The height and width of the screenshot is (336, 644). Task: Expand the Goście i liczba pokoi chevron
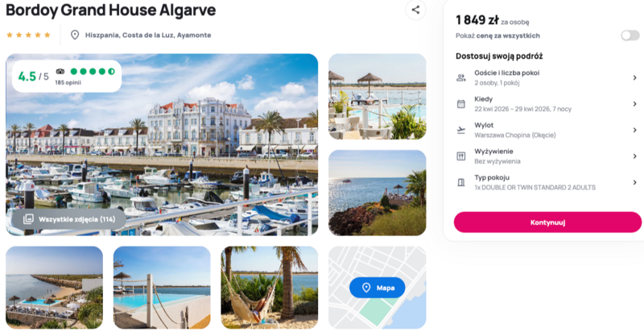pyautogui.click(x=634, y=77)
